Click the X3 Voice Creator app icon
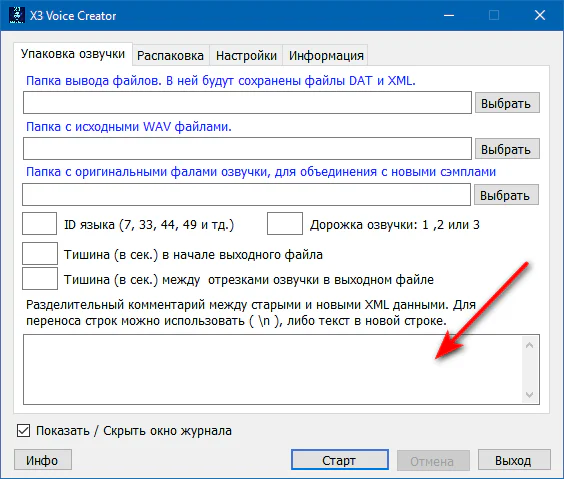Viewport: 564px width, 479px height. pos(17,15)
